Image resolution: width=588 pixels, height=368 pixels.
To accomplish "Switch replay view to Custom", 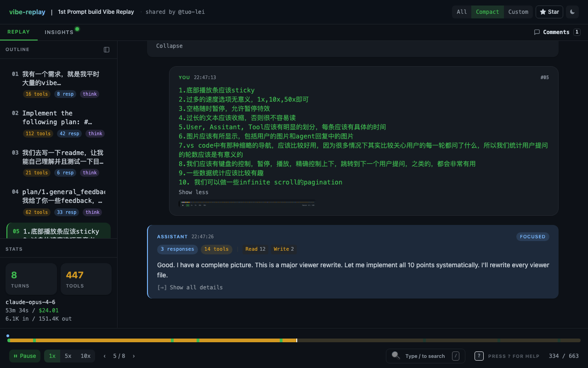I will 518,12.
